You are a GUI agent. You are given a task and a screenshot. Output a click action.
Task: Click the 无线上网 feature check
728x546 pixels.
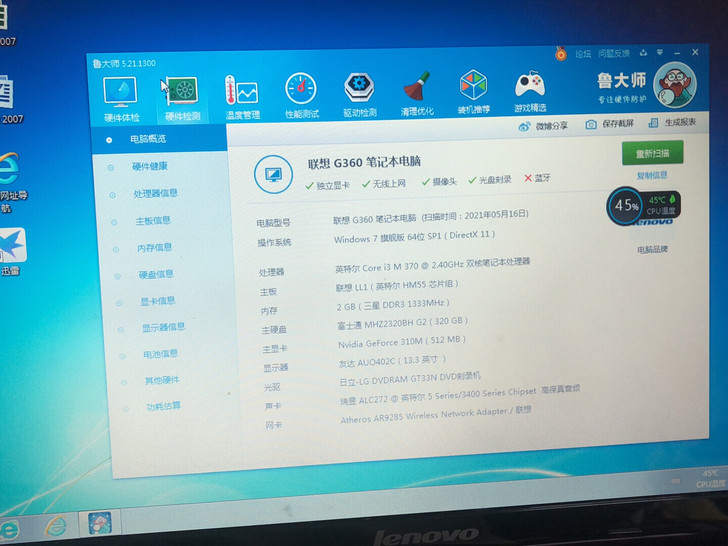pos(384,184)
